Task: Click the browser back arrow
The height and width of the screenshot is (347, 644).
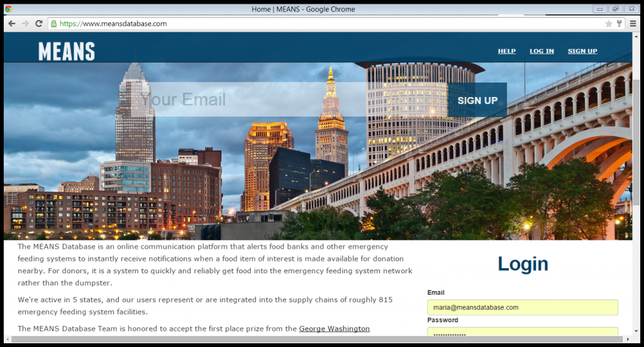Action: coord(12,24)
